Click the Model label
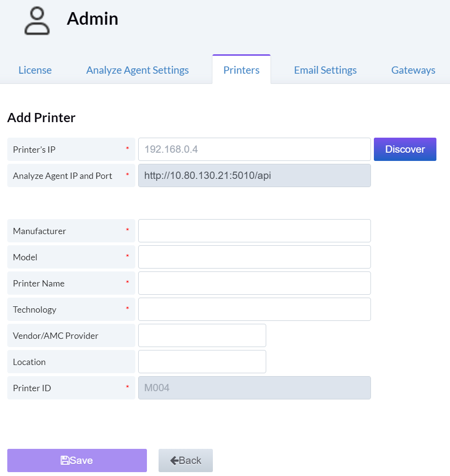 (x=25, y=257)
